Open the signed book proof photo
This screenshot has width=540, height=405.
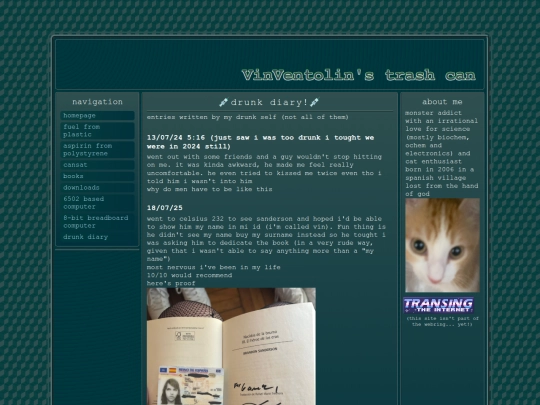(231, 346)
